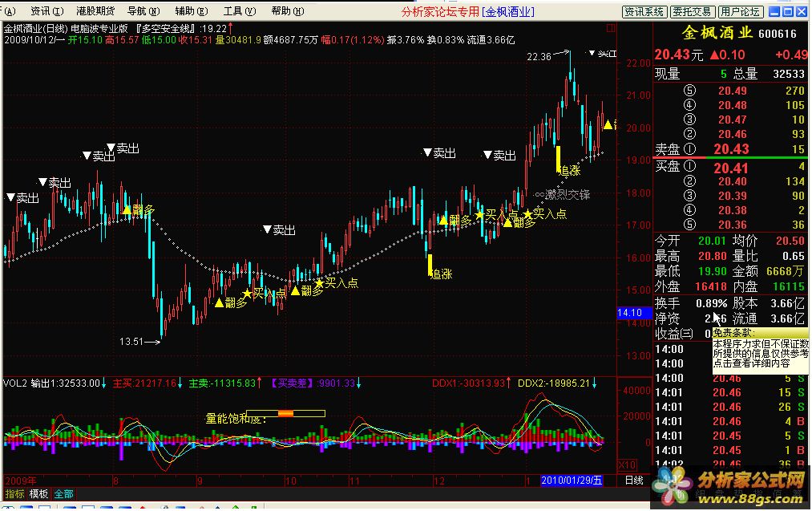Click the highlighted date 2010/01/29/五
The image size is (812, 511).
click(x=572, y=481)
